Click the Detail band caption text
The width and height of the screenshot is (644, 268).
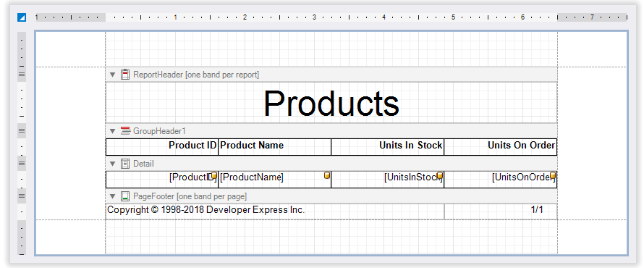[x=143, y=164]
